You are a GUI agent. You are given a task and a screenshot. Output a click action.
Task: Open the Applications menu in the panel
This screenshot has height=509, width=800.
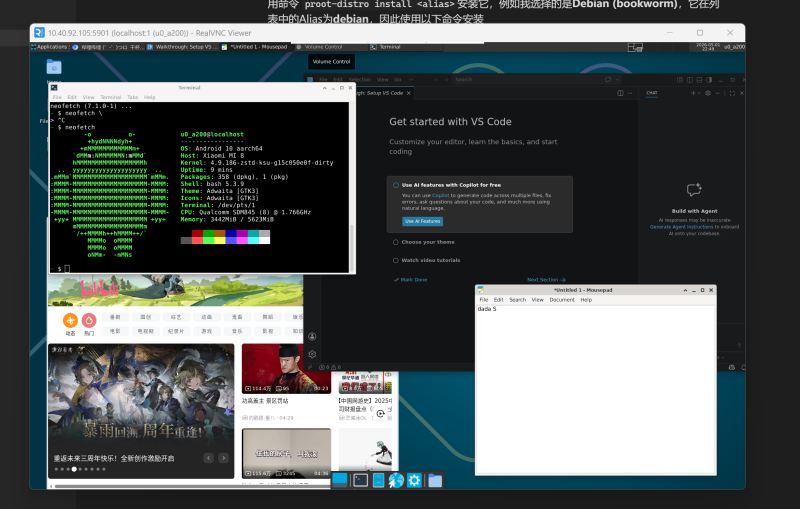tap(49, 47)
